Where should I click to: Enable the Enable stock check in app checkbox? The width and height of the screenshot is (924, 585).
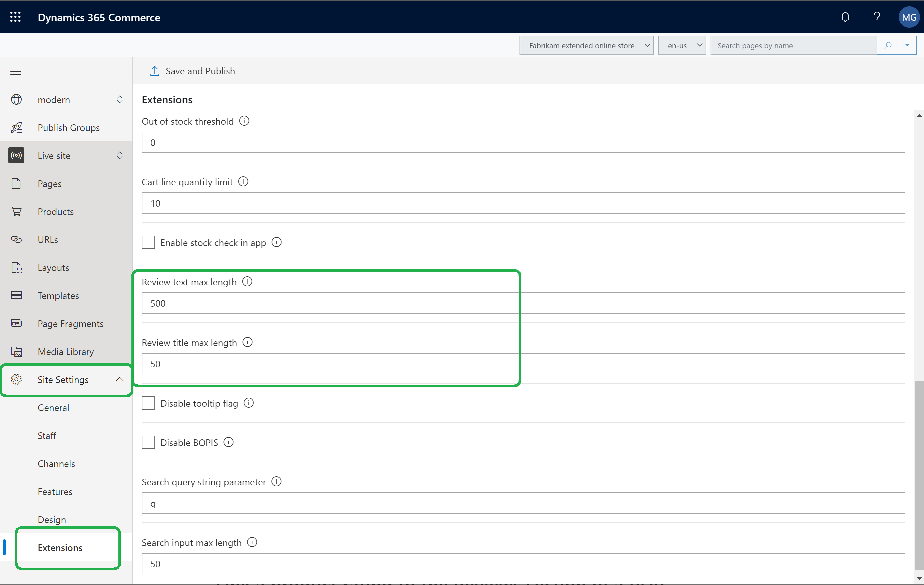(x=147, y=242)
